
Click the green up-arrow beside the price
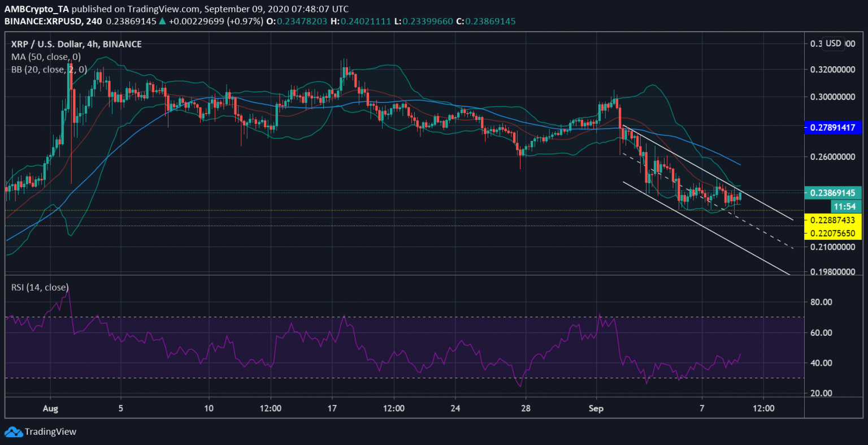(x=162, y=21)
